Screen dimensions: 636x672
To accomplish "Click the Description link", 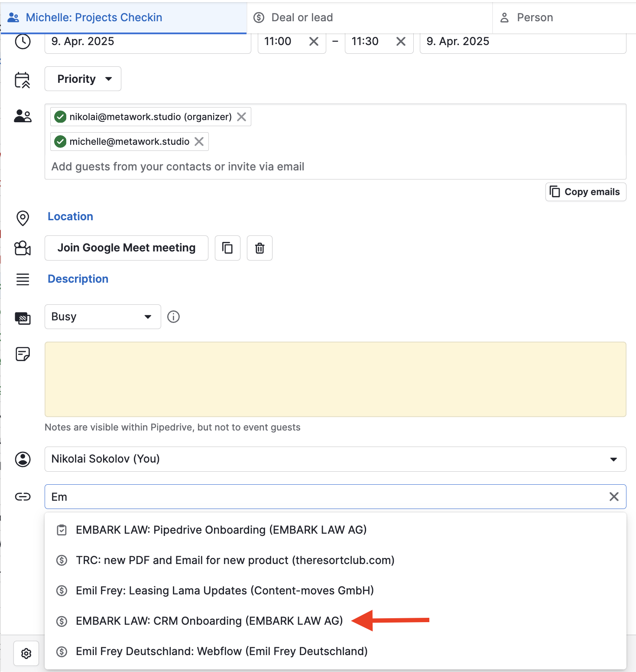I will [x=78, y=279].
